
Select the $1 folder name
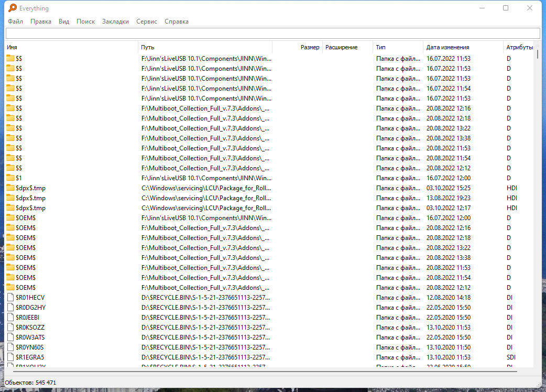19,178
